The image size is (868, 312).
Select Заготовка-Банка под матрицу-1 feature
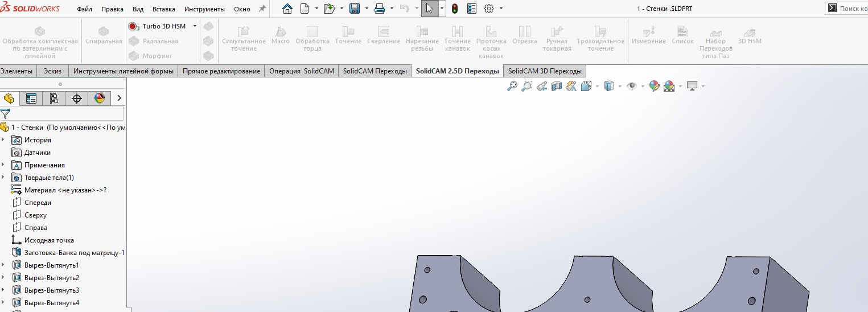tap(74, 253)
